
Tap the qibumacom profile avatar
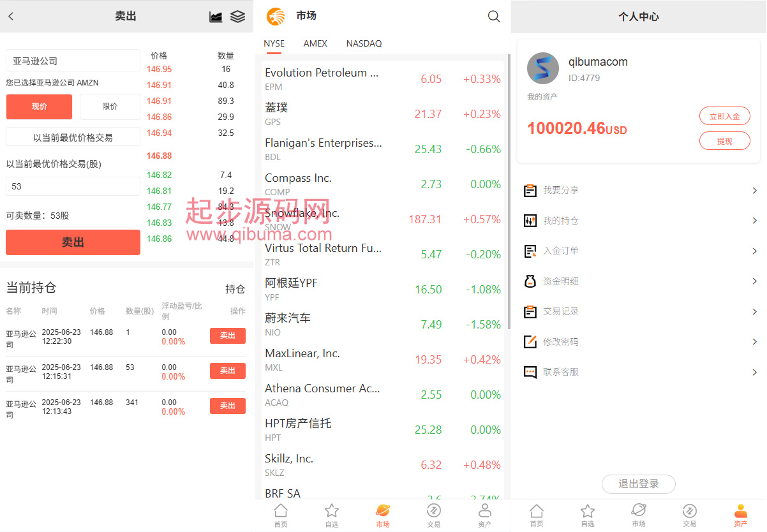click(x=543, y=68)
